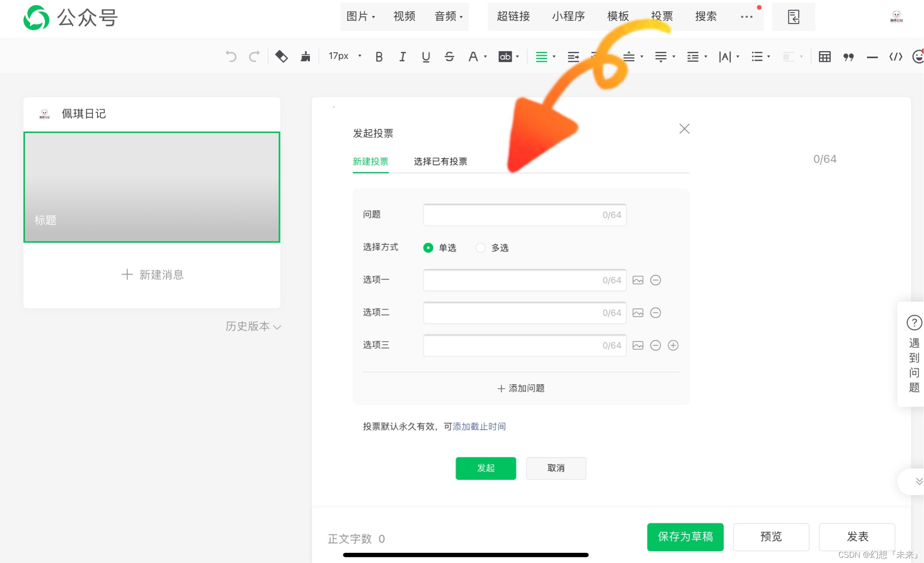The height and width of the screenshot is (563, 924).
Task: Apply strikethrough formatting
Action: (x=449, y=57)
